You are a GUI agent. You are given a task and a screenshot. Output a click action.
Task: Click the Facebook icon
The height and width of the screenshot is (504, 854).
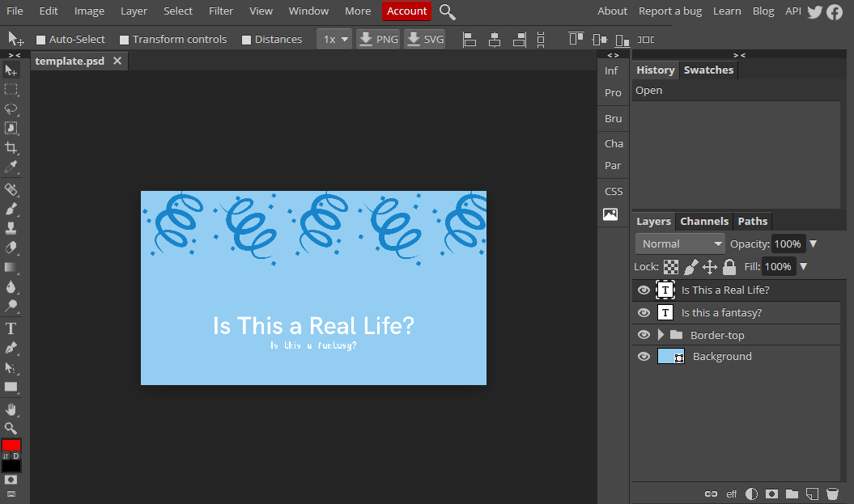(835, 11)
